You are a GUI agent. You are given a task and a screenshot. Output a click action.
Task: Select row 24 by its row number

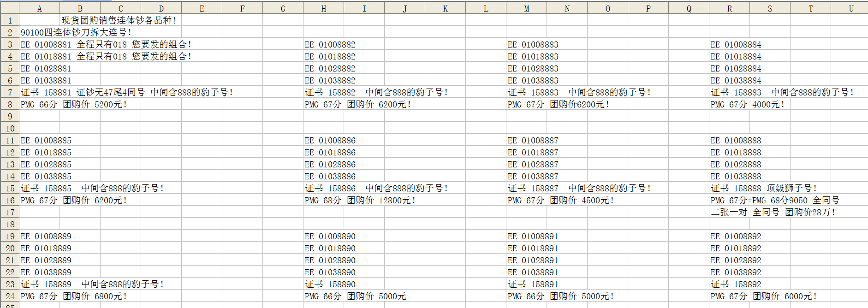pos(10,296)
